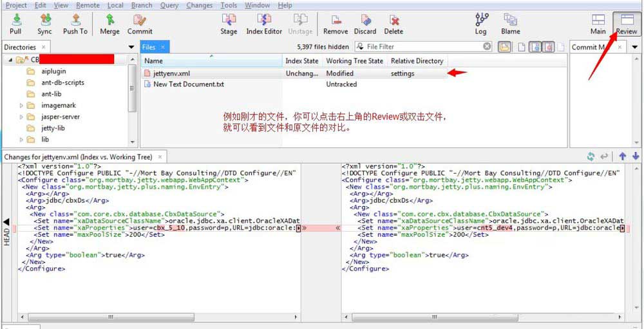Viewport: 644px width, 329px height.
Task: Sort files by Name column header
Action: pos(211,61)
